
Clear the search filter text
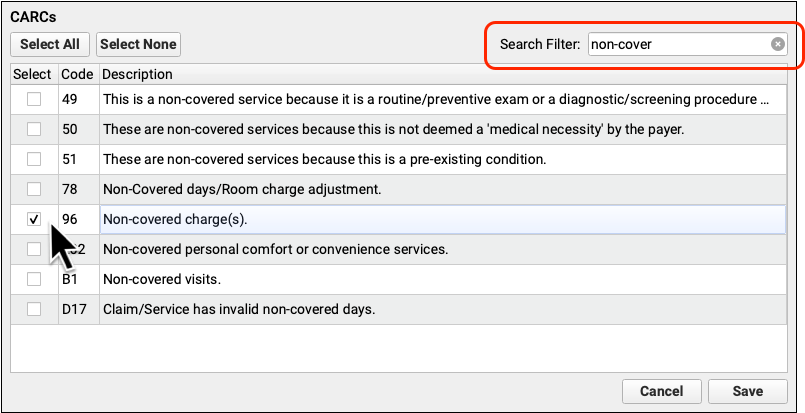pos(777,44)
